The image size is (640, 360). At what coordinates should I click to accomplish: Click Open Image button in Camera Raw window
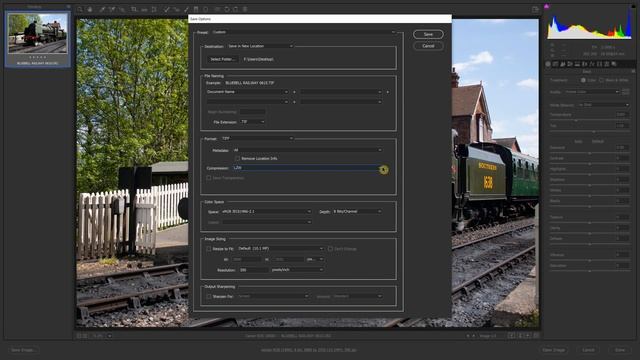coord(553,350)
